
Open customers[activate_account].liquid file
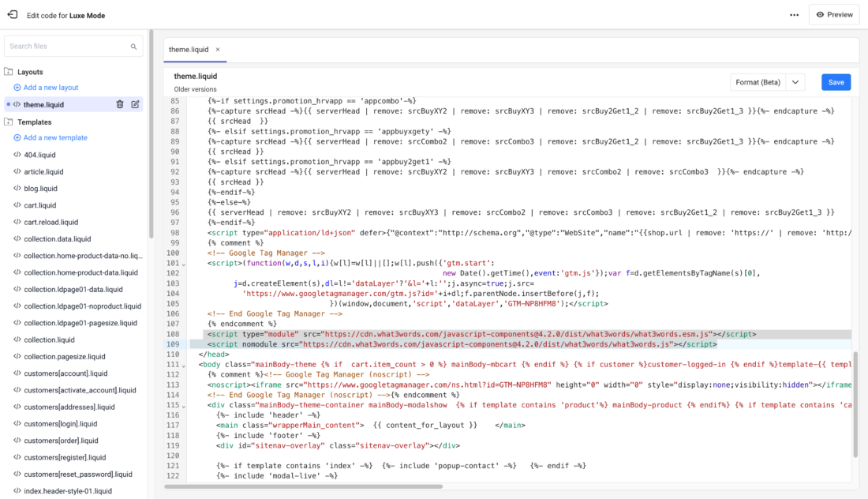coord(80,390)
